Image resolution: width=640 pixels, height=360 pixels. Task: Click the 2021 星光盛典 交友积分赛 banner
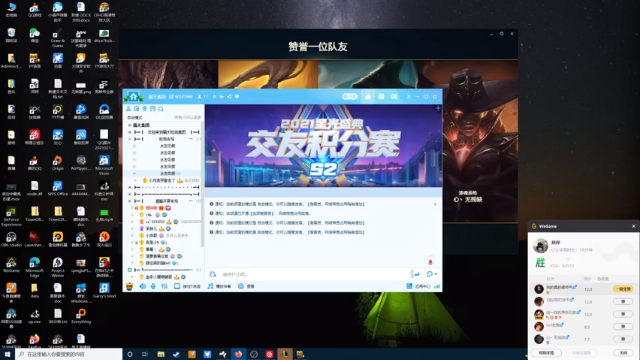tap(323, 145)
